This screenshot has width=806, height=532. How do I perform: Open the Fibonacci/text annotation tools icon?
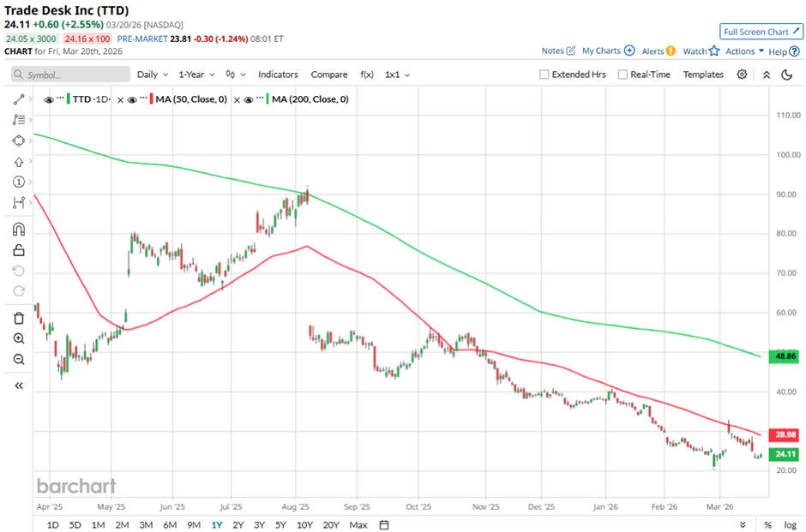19,120
